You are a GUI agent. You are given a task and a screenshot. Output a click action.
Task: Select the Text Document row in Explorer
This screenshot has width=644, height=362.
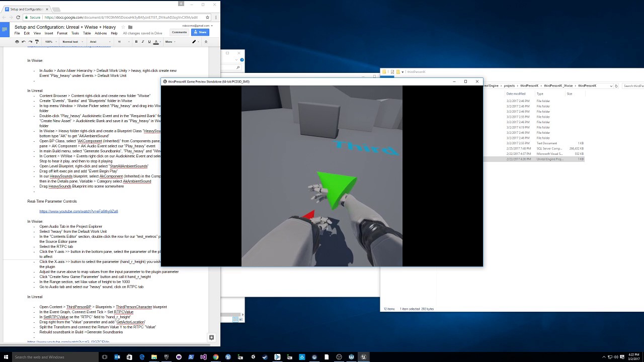click(x=534, y=143)
